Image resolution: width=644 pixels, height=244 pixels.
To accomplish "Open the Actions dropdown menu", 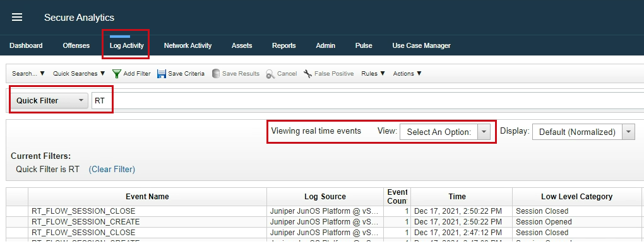I will pos(407,74).
